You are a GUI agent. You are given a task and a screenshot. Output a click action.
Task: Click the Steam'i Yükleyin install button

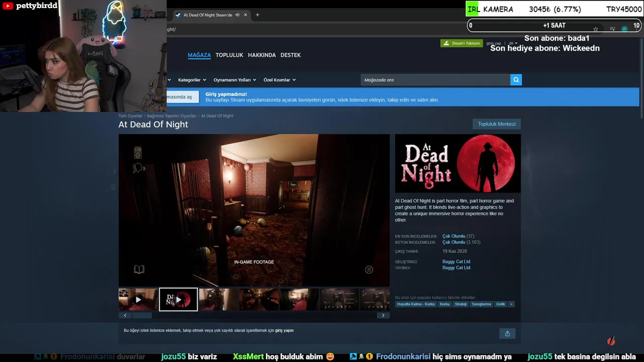[x=461, y=43]
